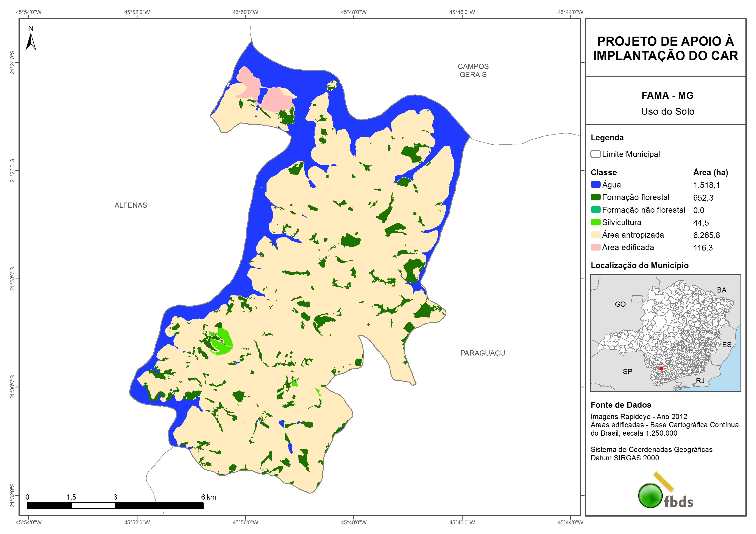Click the Limite Municipal legend symbol

[595, 154]
